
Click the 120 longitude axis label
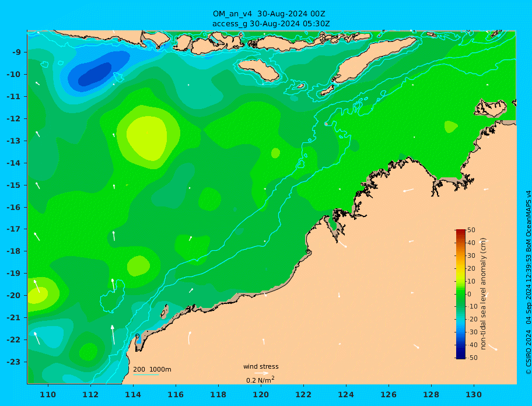(261, 394)
